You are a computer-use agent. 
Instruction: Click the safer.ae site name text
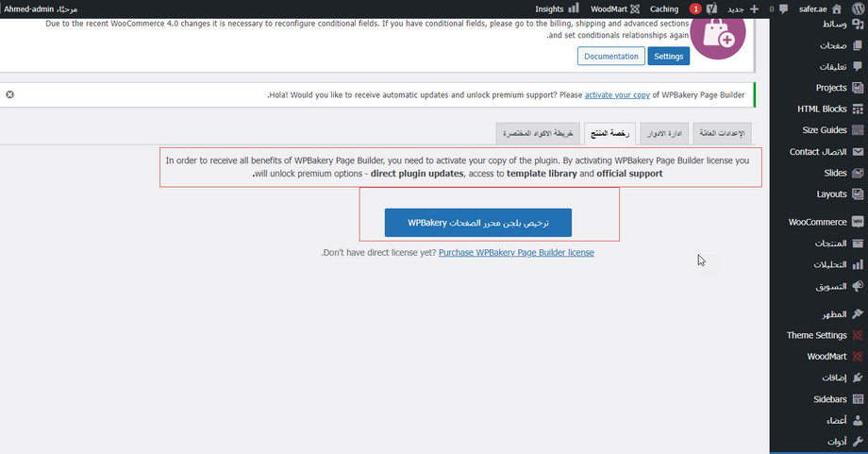point(813,8)
